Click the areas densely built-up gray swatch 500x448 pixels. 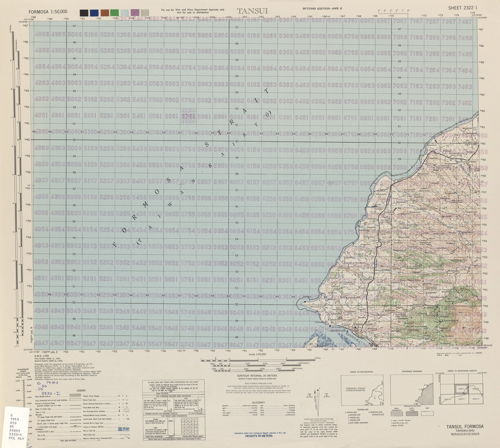[x=75, y=395]
